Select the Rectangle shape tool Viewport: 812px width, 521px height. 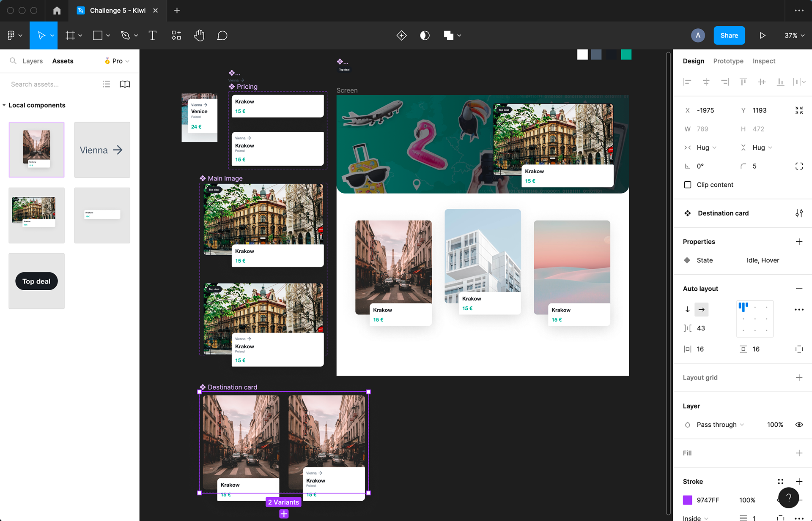[x=98, y=35]
